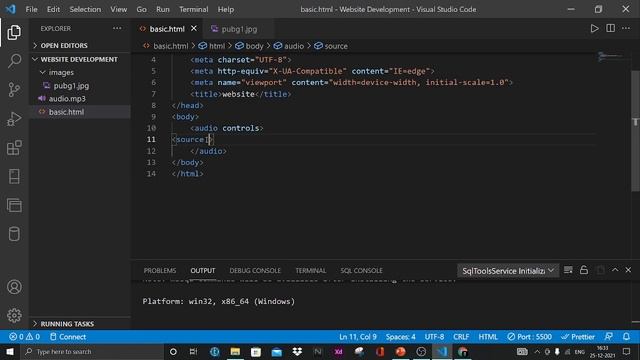Click the audio breadcrumb

289,46
